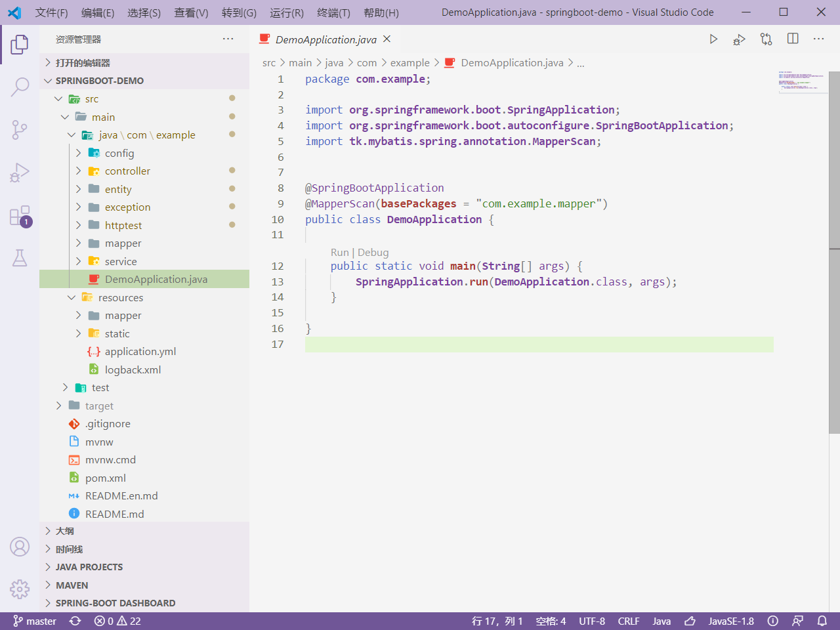This screenshot has height=630, width=840.
Task: Click the Java file icon in breadcrumb
Action: tap(450, 63)
